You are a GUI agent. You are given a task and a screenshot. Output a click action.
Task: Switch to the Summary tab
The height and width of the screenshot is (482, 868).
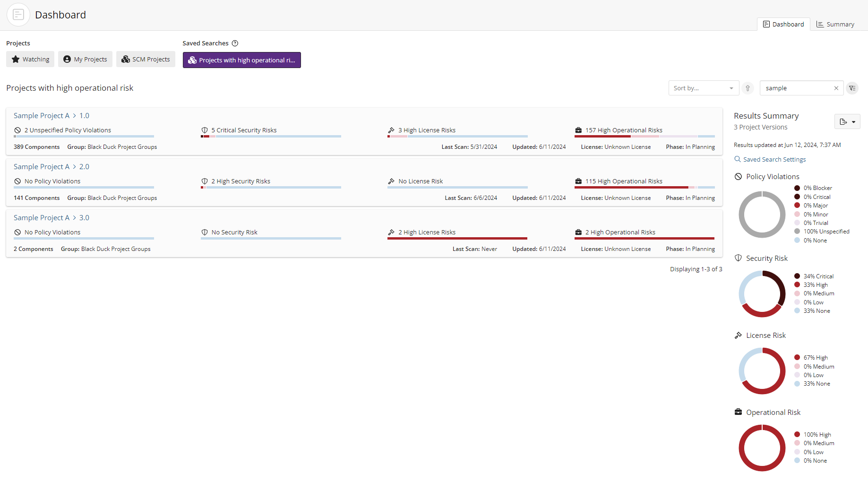click(x=835, y=24)
